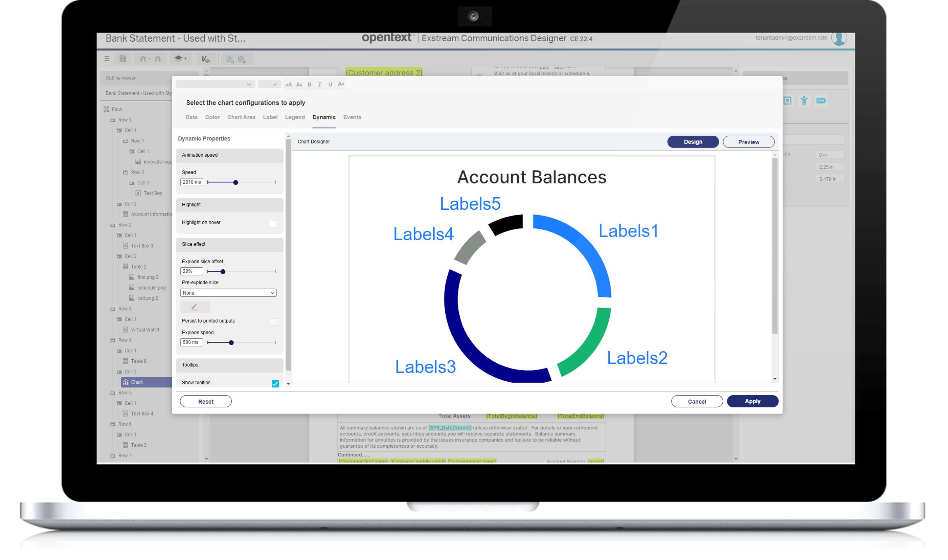Image resolution: width=948 pixels, height=560 pixels.
Task: Open the layers stack toolbar icon
Action: (x=178, y=59)
